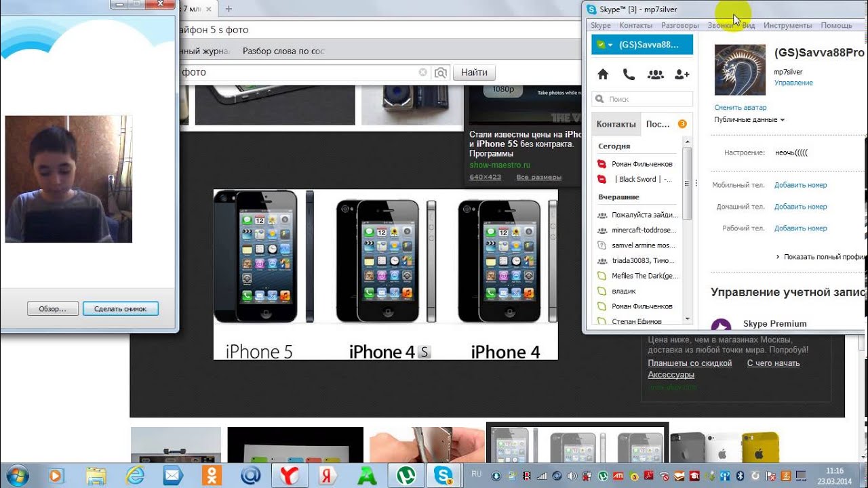
Task: Open Odnoklassniki taskbar icon
Action: pos(212,476)
